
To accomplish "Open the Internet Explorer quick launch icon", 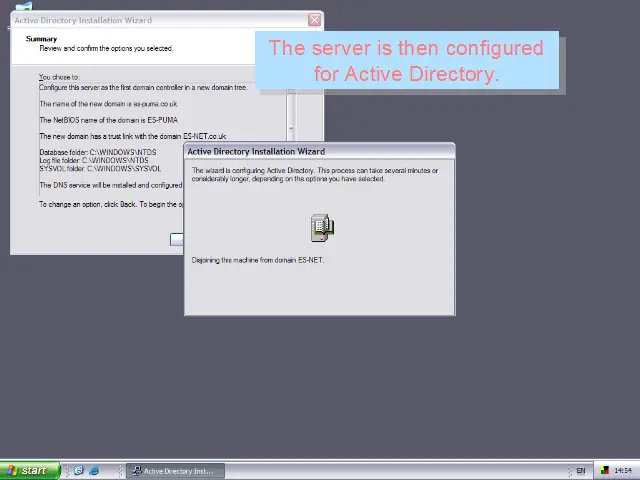I will point(94,471).
